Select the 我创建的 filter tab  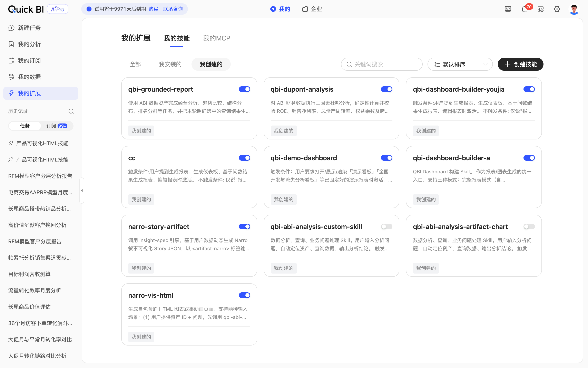[x=211, y=64]
